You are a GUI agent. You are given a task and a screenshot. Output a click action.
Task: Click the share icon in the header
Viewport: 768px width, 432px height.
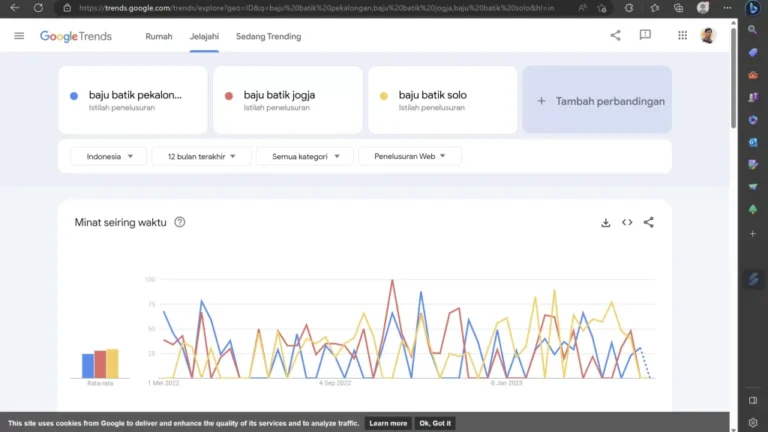pos(615,36)
